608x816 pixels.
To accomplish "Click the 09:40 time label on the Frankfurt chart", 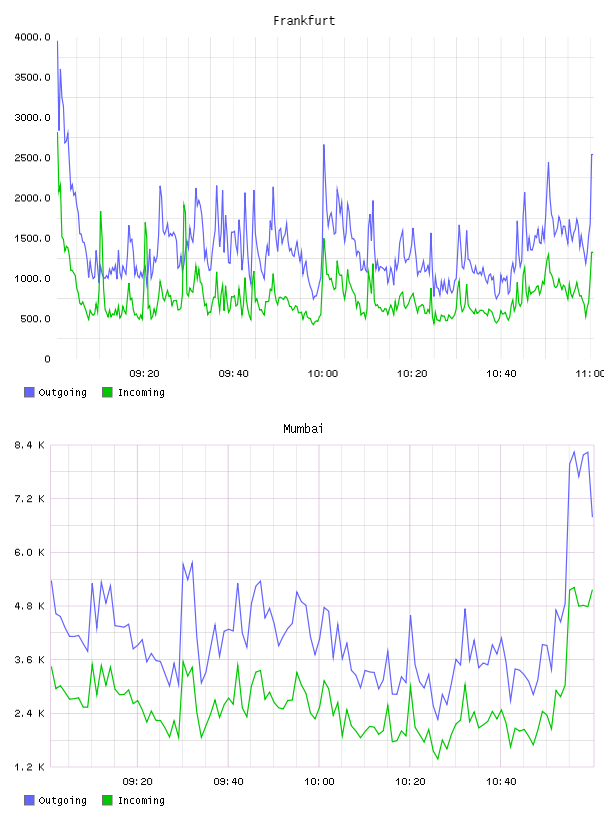I will point(233,374).
